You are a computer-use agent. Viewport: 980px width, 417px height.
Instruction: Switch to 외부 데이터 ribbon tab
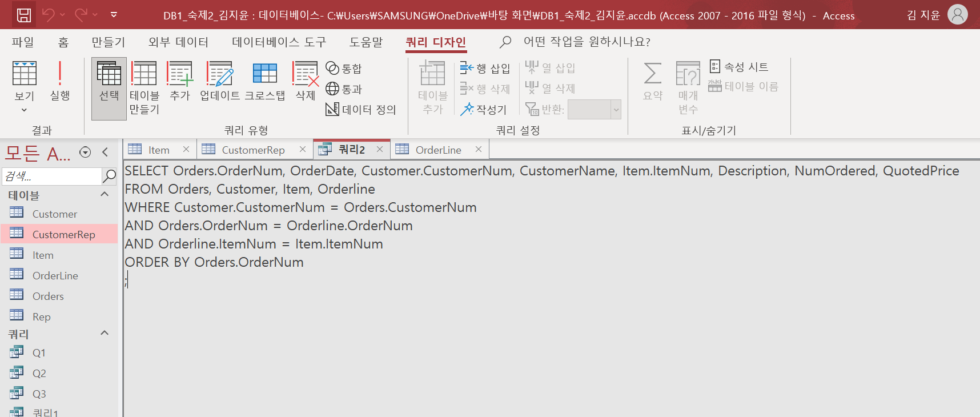[179, 42]
